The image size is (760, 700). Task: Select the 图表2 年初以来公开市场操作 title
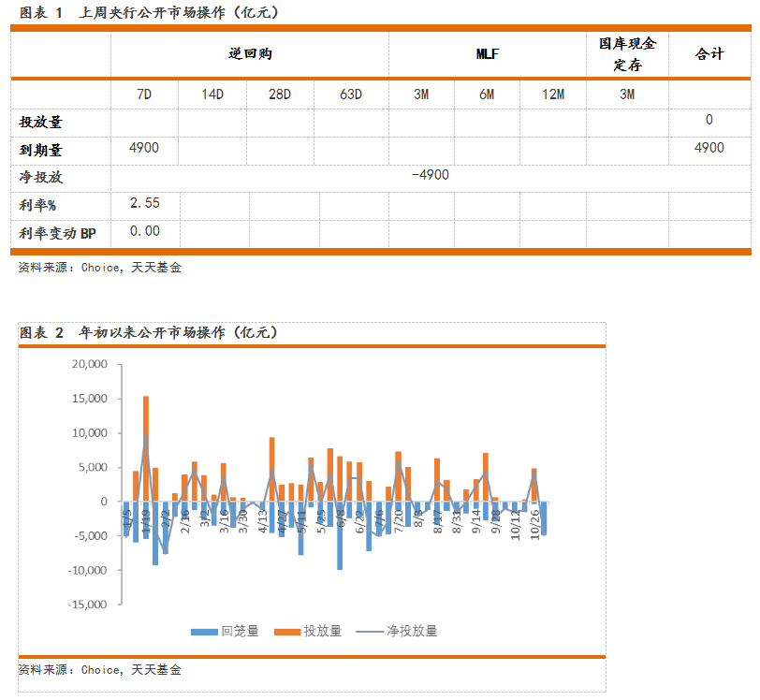[150, 332]
